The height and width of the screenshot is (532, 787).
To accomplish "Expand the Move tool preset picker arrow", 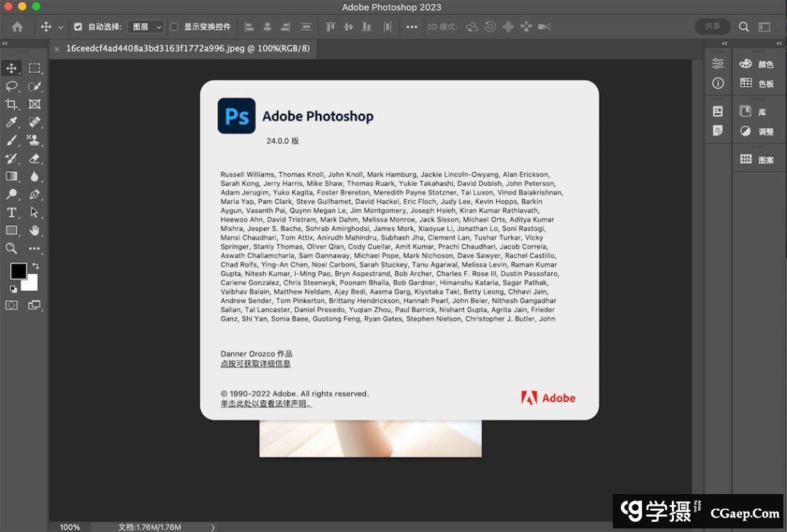I will point(60,27).
